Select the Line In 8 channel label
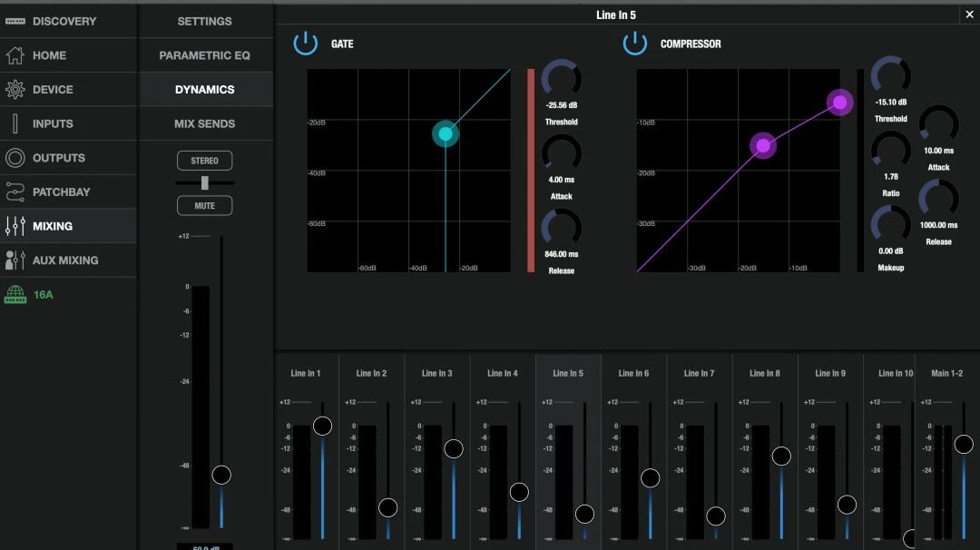This screenshot has height=550, width=980. pos(765,373)
